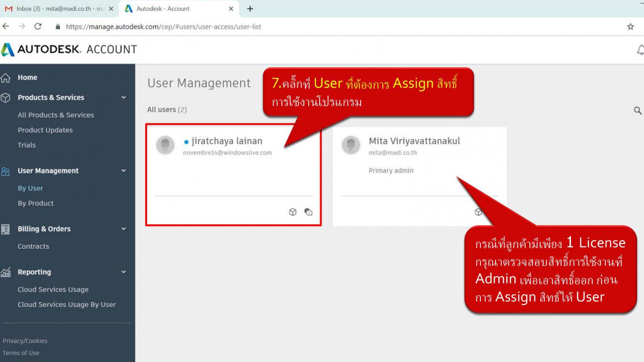Collapse the Billing & Orders section
This screenshot has width=644, height=362.
[124, 229]
